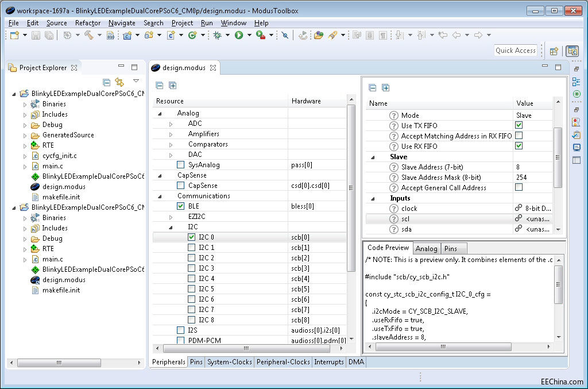Click Link with Editor arrows icon
Image resolution: width=588 pixels, height=389 pixels.
tap(119, 82)
